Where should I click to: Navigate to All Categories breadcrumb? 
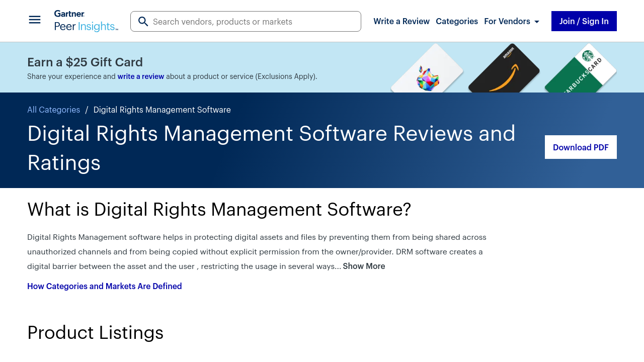(53, 110)
